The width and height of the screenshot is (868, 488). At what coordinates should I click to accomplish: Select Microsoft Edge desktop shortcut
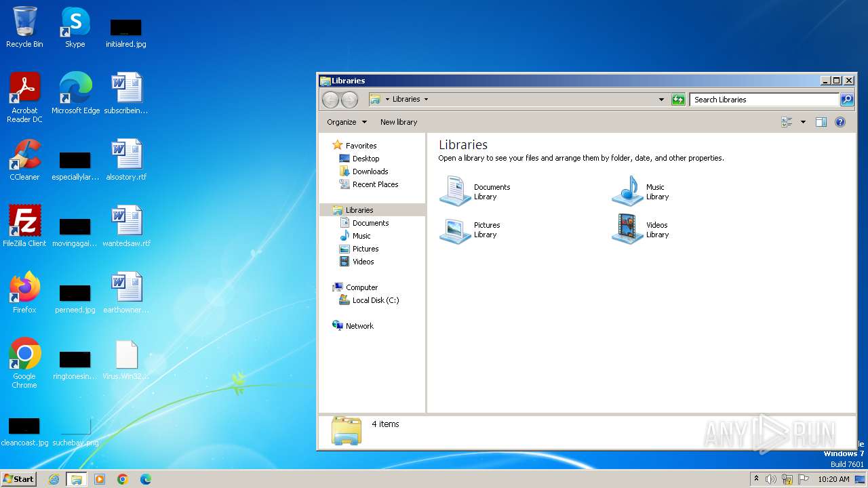point(75,94)
